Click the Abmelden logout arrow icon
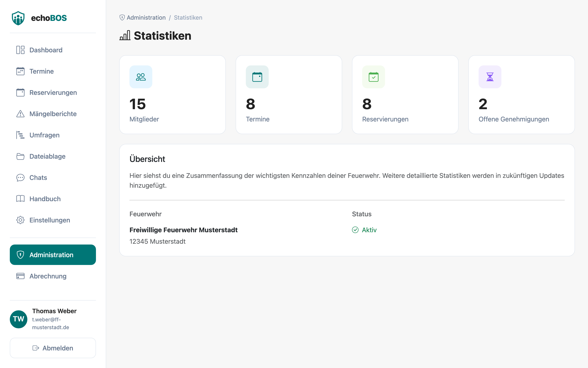The image size is (588, 368). click(36, 348)
